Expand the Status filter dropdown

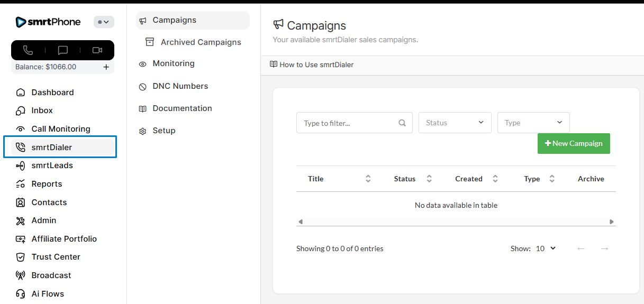pos(455,123)
